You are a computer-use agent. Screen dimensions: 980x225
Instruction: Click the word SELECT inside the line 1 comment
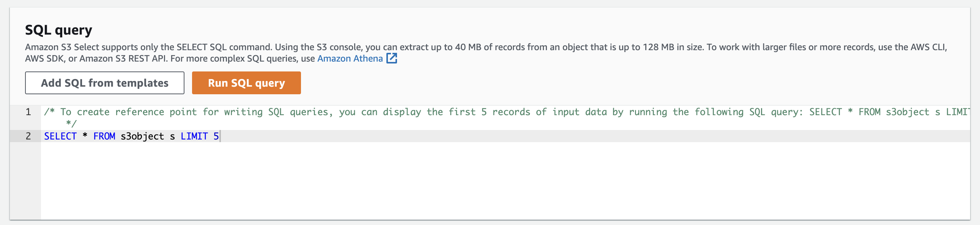click(825, 112)
